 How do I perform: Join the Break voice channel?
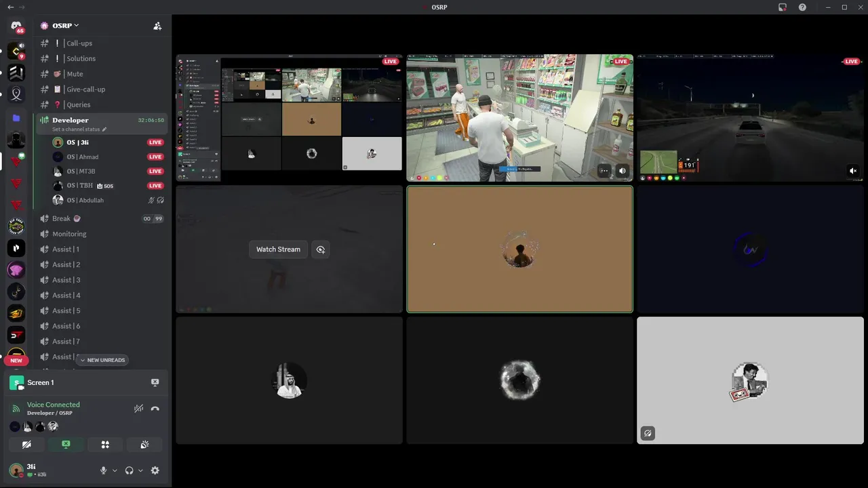coord(102,218)
